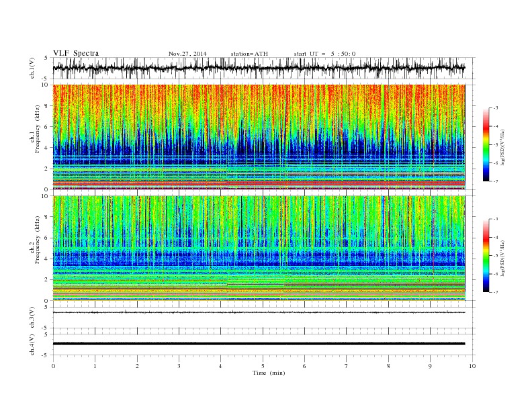532x411 pixels.
Task: Click the ch.2 spectrogram panel
Action: (259, 248)
